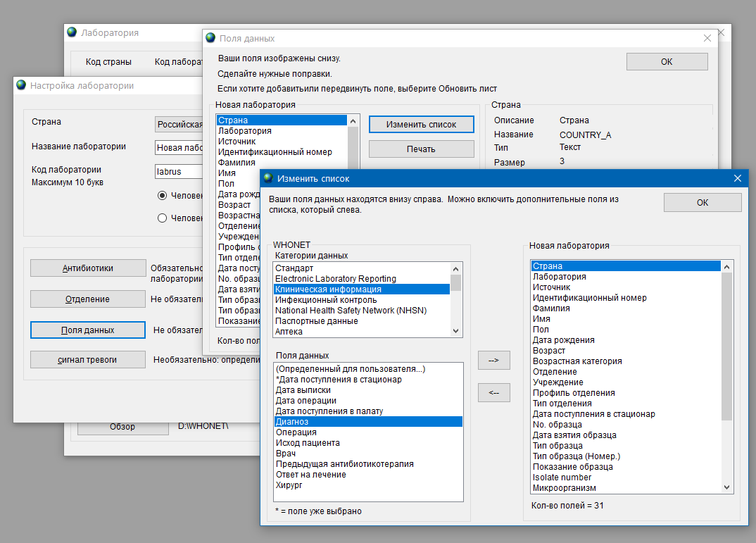
Task: Open the Изменить список button
Action: [x=422, y=125]
